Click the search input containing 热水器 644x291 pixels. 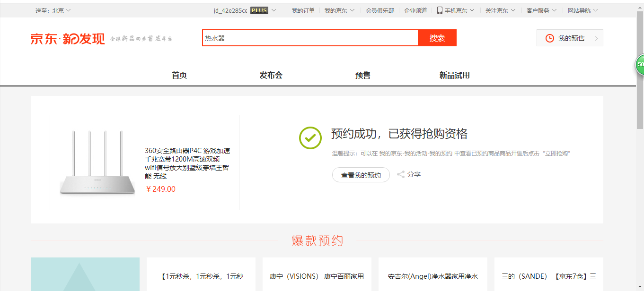pos(310,38)
